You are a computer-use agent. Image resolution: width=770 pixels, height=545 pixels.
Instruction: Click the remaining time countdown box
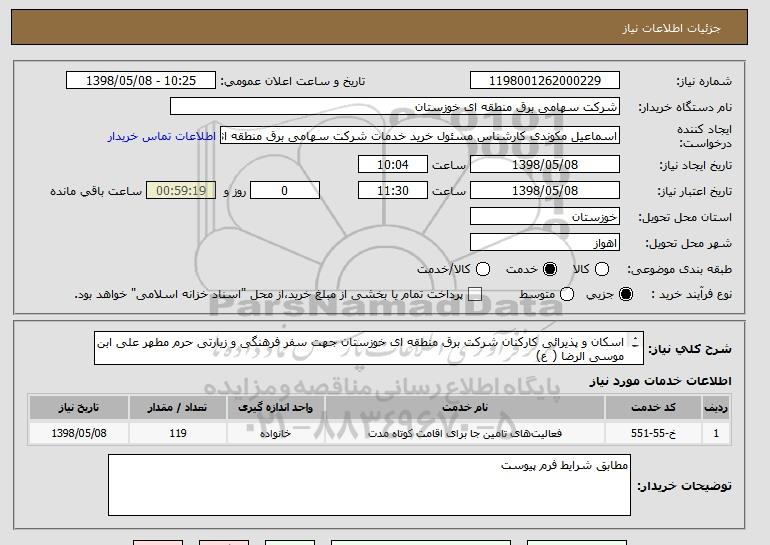(180, 190)
